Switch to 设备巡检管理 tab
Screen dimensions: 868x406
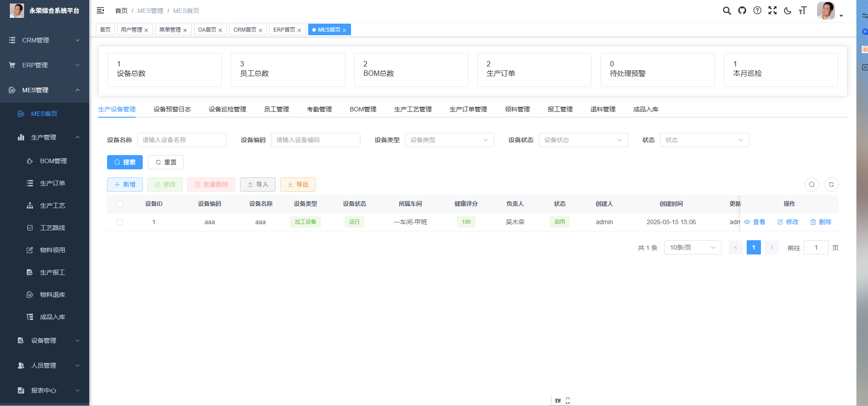(x=227, y=109)
